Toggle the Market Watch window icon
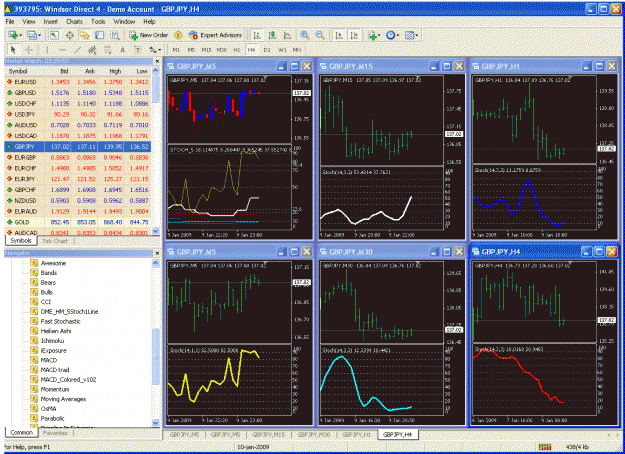Image resolution: width=625 pixels, height=454 pixels. click(x=54, y=35)
